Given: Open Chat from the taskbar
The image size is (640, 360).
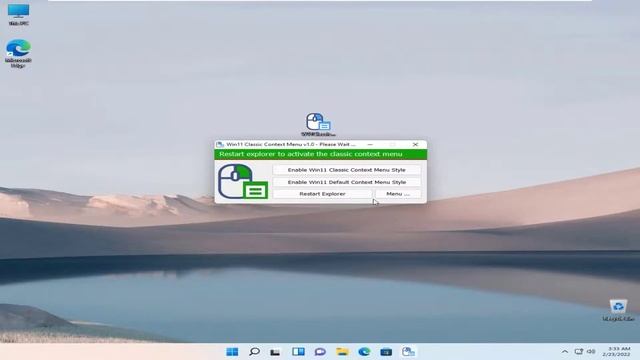Looking at the screenshot, I should (320, 351).
